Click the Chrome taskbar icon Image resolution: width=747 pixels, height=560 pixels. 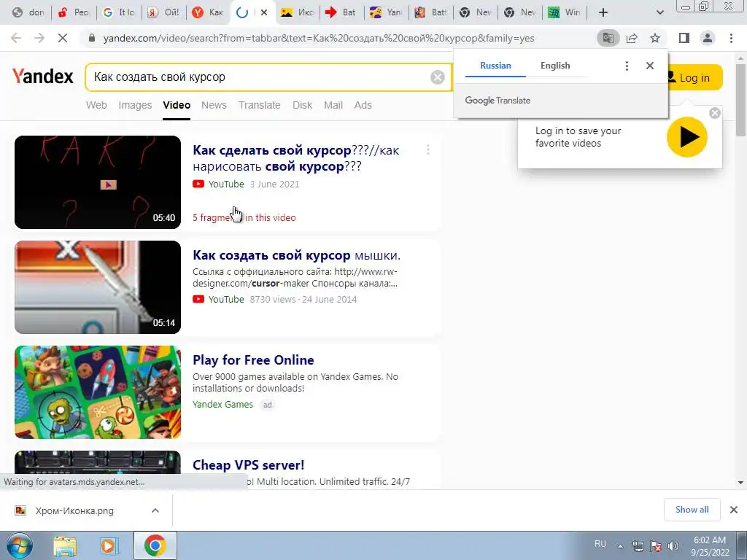[155, 545]
